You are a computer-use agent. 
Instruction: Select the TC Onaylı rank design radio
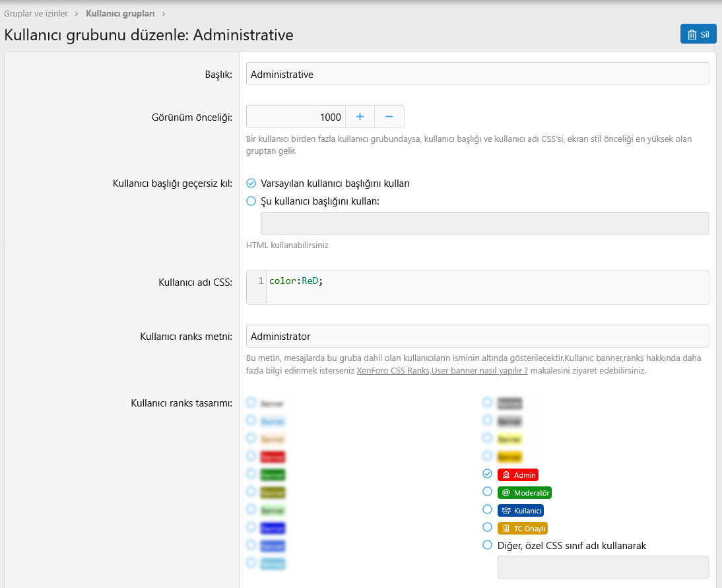tap(487, 527)
